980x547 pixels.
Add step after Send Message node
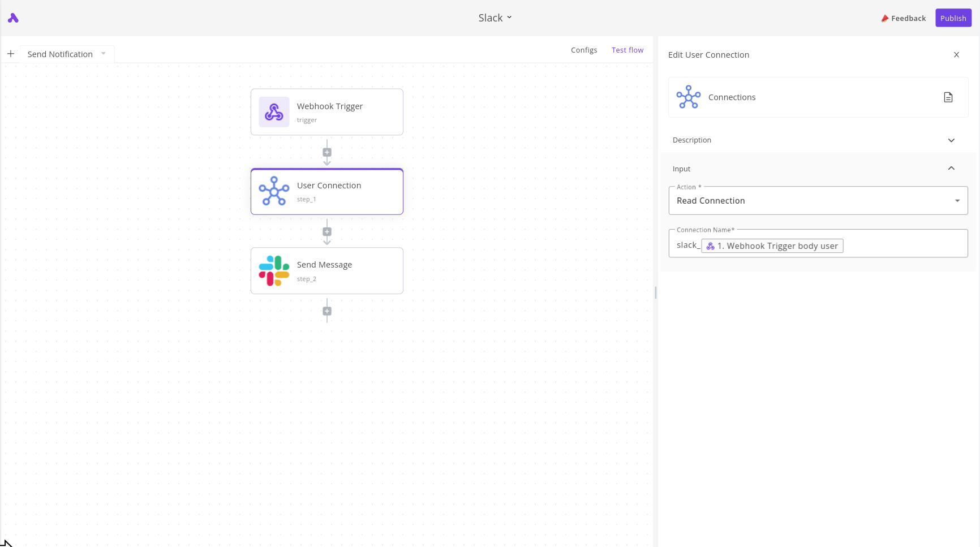click(x=327, y=311)
